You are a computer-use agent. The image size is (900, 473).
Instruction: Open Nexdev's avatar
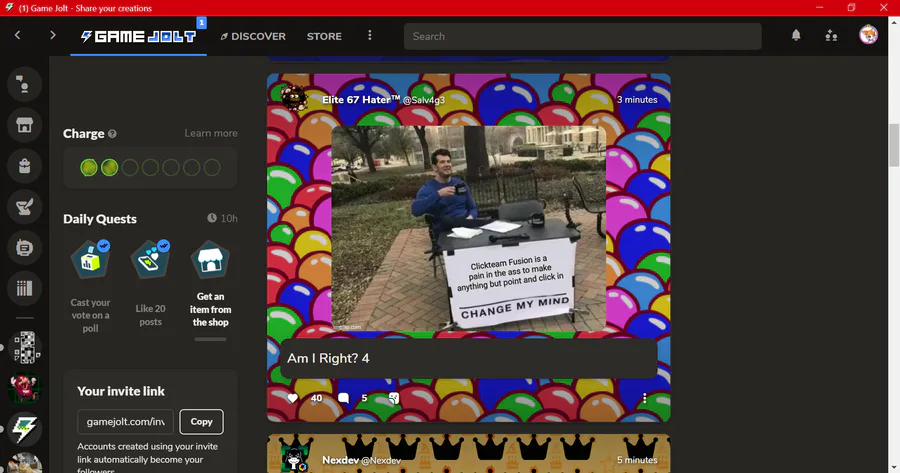tap(294, 459)
